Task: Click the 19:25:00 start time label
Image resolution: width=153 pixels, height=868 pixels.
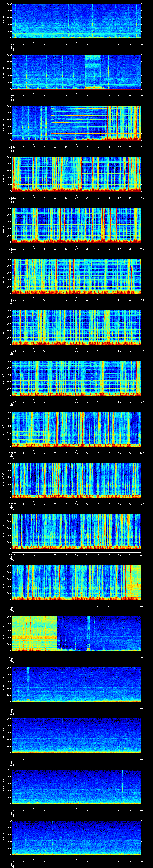Action: (12, 606)
